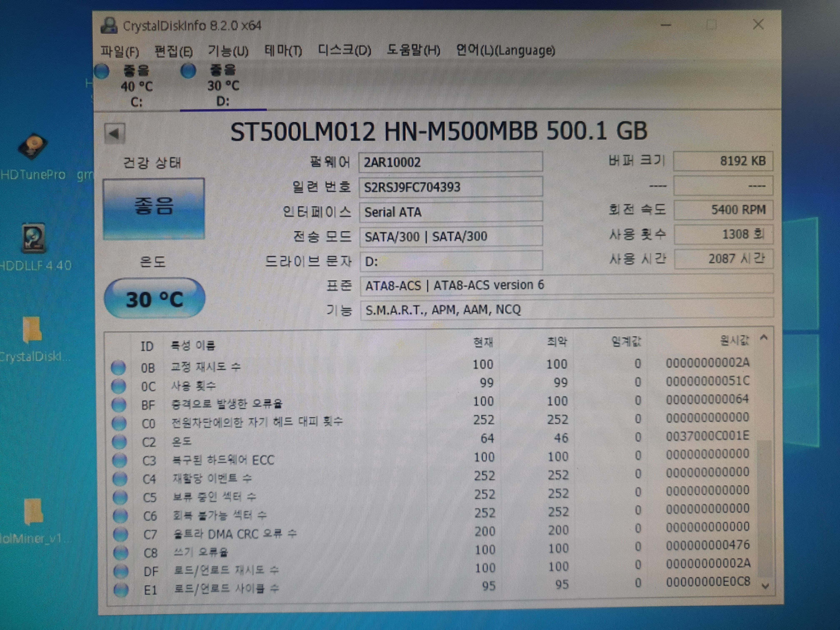The image size is (840, 630).
Task: Open the 디스크(D) menu
Action: click(344, 50)
